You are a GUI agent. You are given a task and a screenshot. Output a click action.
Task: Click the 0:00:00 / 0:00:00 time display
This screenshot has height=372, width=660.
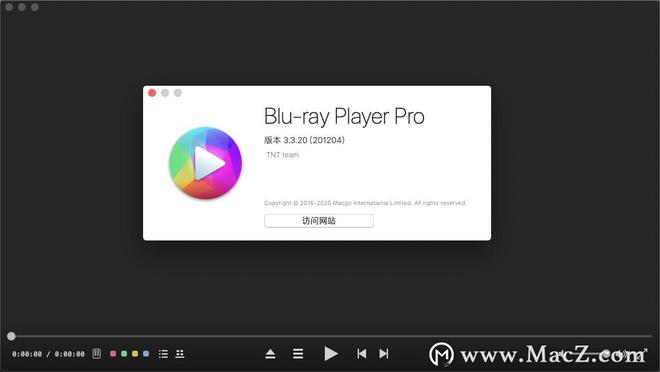[x=48, y=354]
